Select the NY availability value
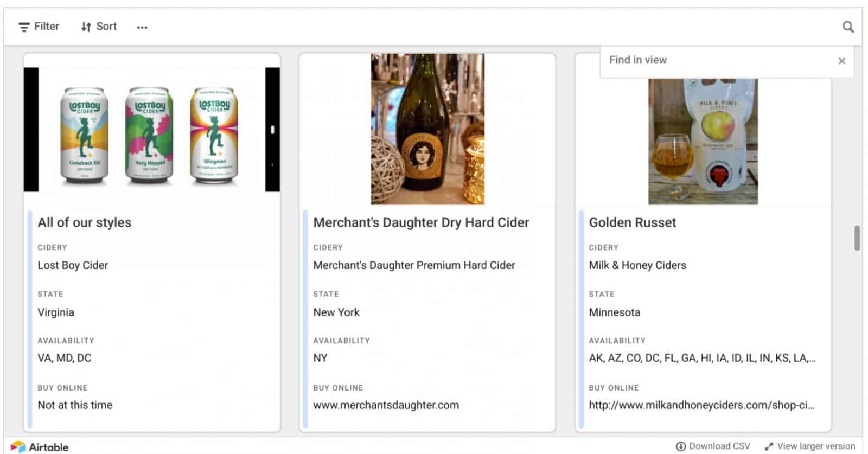Viewport: 868px width, 454px height. click(320, 358)
